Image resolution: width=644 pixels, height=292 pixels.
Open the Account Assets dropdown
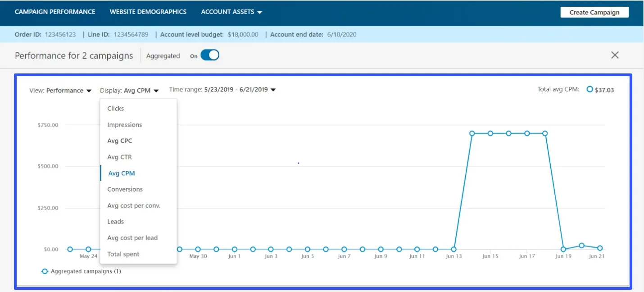[231, 12]
